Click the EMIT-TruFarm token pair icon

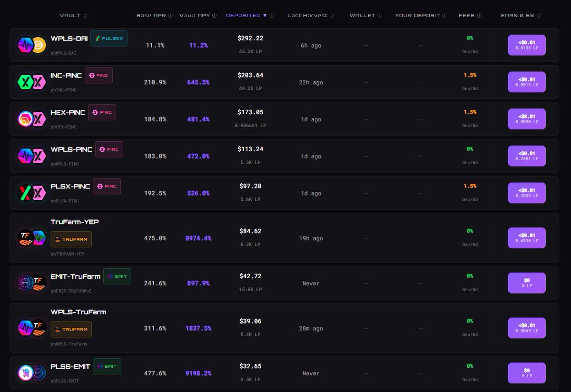(31, 283)
